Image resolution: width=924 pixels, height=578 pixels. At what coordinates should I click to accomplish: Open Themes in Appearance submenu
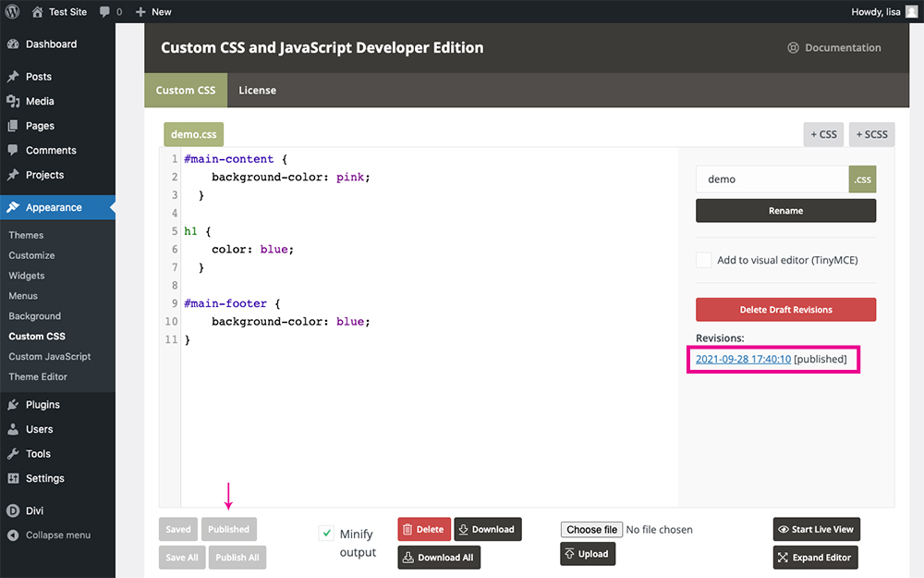(26, 235)
